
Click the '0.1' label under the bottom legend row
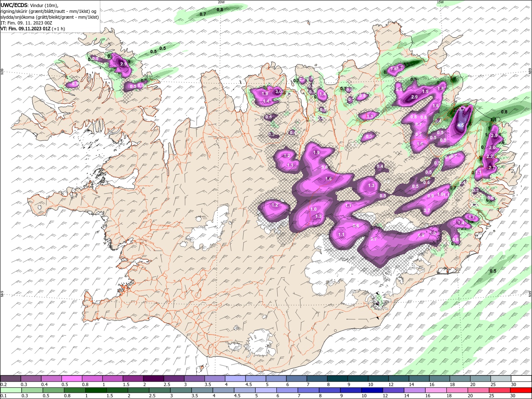(3, 396)
